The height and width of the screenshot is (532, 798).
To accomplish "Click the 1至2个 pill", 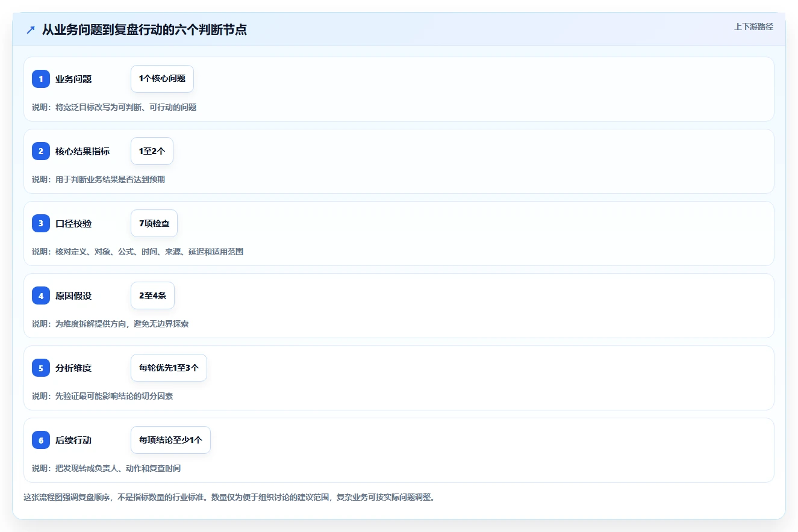I will (x=152, y=151).
